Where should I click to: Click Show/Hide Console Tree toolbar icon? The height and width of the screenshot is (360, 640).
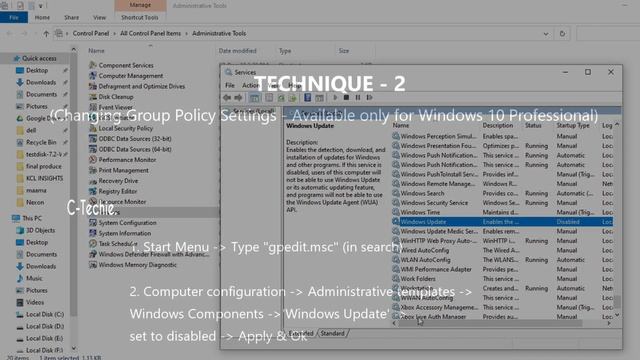point(254,98)
